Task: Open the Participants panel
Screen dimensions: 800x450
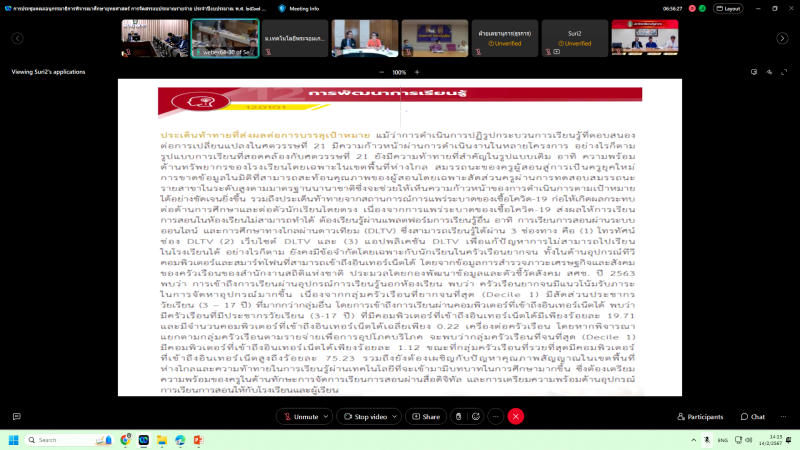Action: point(699,416)
